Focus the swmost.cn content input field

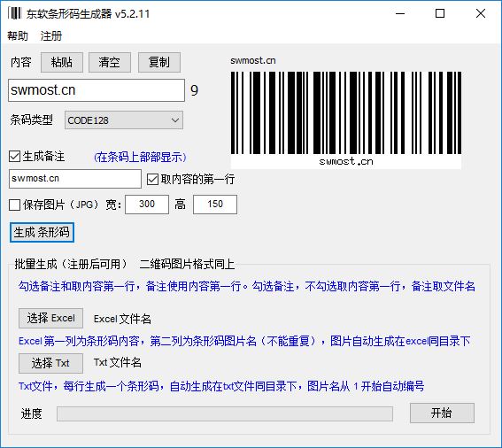[x=97, y=90]
